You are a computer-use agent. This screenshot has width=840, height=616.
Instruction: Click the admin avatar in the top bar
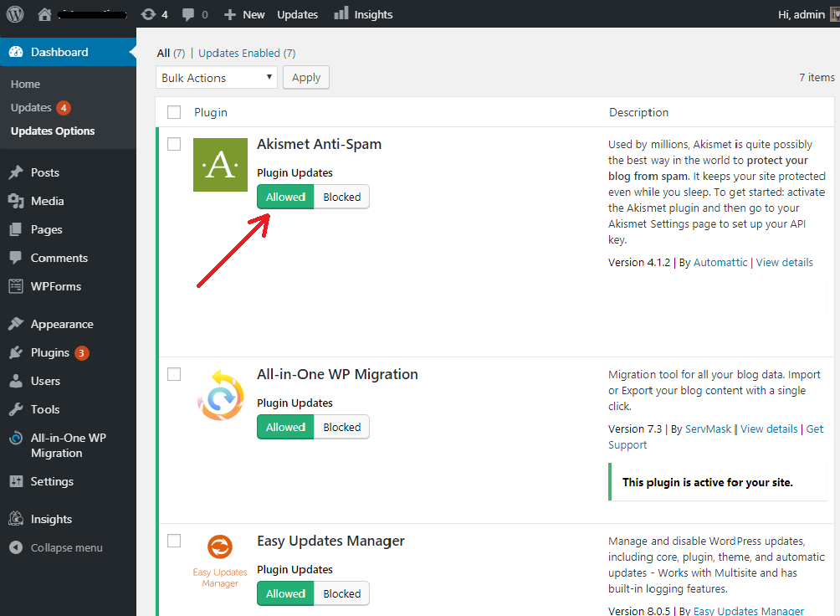click(835, 14)
